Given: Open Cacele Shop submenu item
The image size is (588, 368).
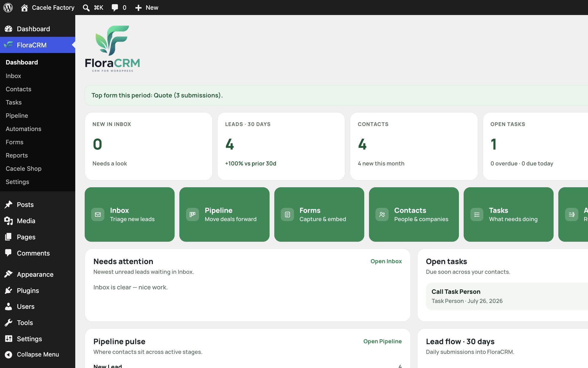Looking at the screenshot, I should (x=24, y=168).
